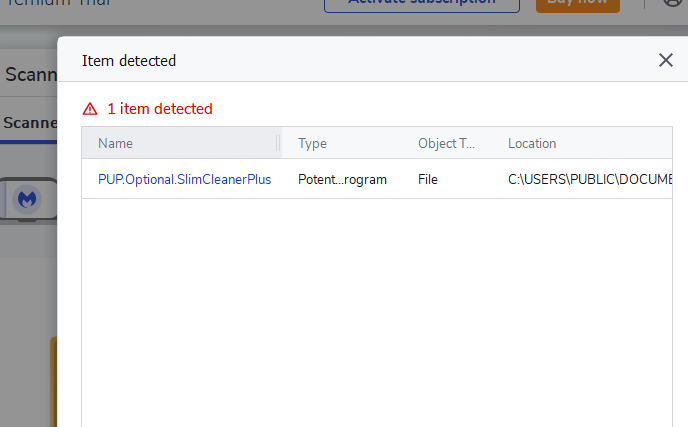
Task: Click the orange Buy now button
Action: [x=577, y=4]
